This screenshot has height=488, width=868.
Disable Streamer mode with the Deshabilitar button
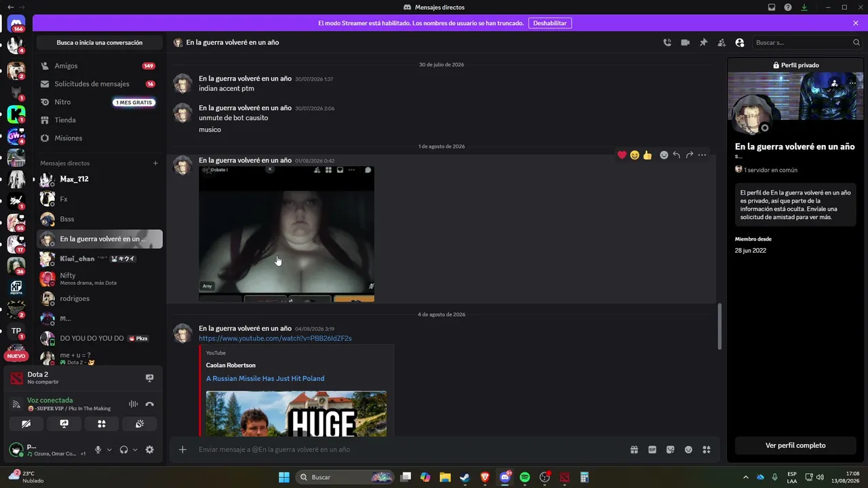tap(550, 23)
